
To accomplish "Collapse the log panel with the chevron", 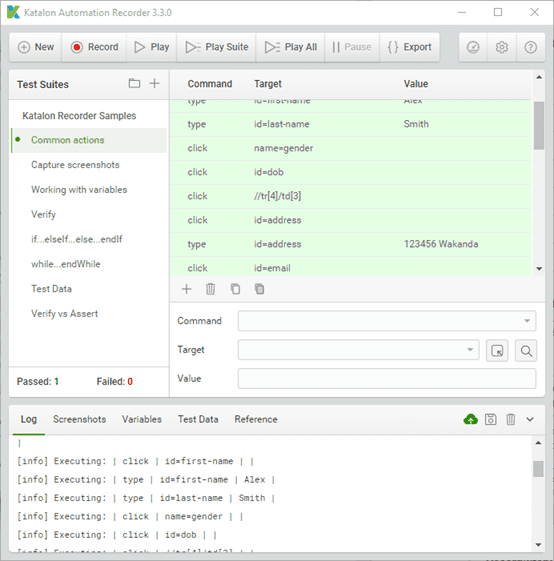I will click(x=530, y=419).
